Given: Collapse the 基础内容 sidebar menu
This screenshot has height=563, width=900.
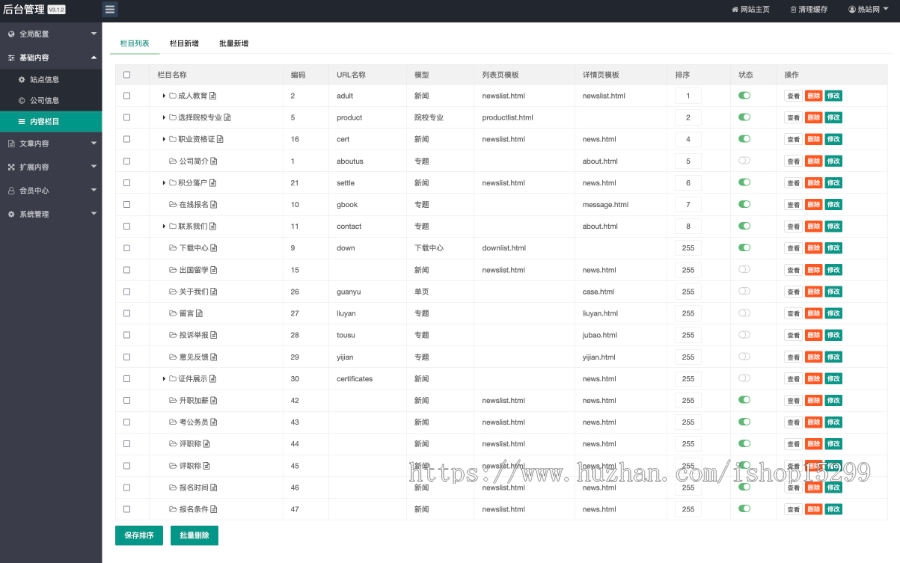Looking at the screenshot, I should (x=51, y=57).
